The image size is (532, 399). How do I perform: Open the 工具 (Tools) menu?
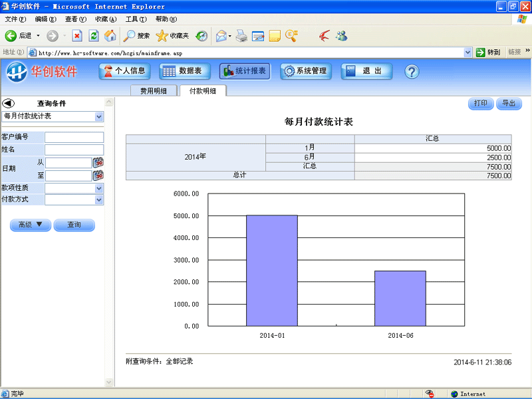pyautogui.click(x=136, y=19)
